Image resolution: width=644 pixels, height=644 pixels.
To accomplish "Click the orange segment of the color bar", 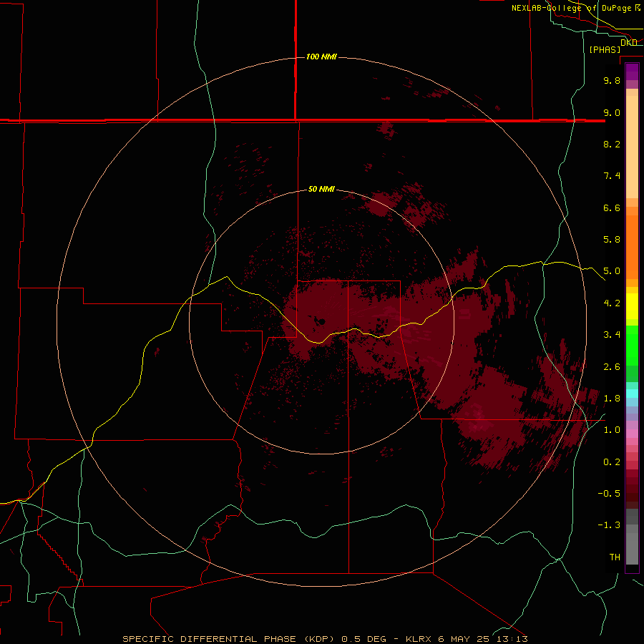I will tap(632, 248).
